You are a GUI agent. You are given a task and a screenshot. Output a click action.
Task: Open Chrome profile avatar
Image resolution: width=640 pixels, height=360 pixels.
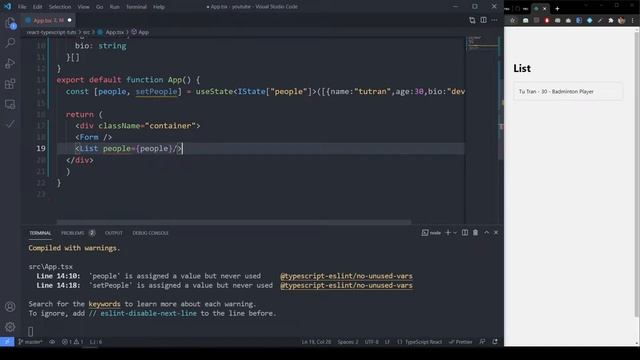[621, 20]
